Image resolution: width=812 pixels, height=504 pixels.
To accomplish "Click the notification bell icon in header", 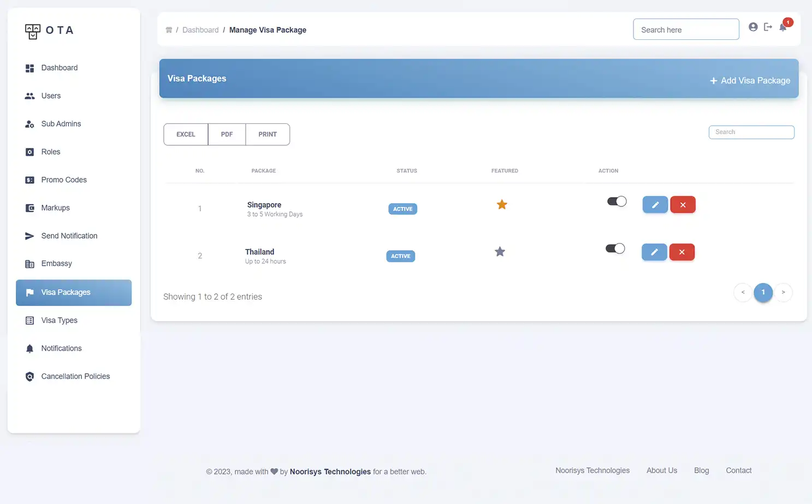I will click(x=783, y=27).
